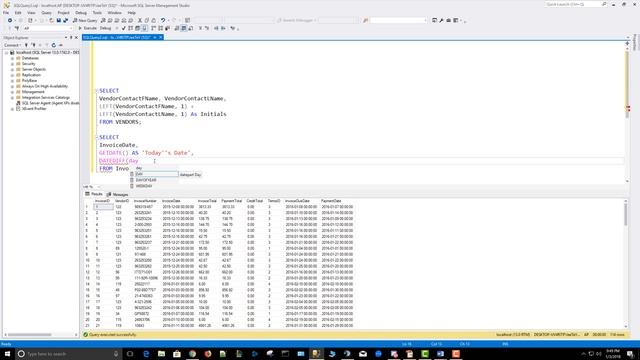Select the SQL Server Agent item

point(50,103)
